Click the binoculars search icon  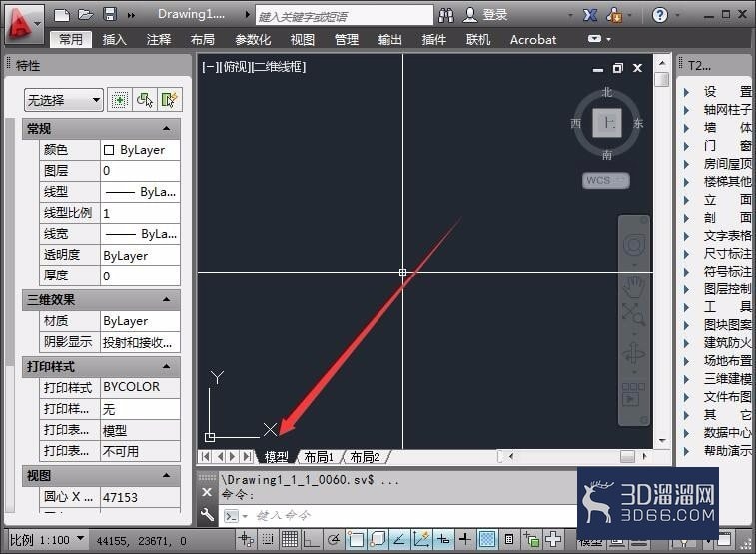(446, 15)
